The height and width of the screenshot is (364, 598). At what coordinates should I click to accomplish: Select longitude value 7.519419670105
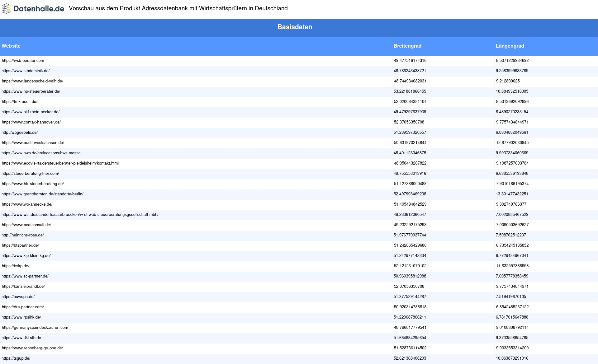click(511, 297)
